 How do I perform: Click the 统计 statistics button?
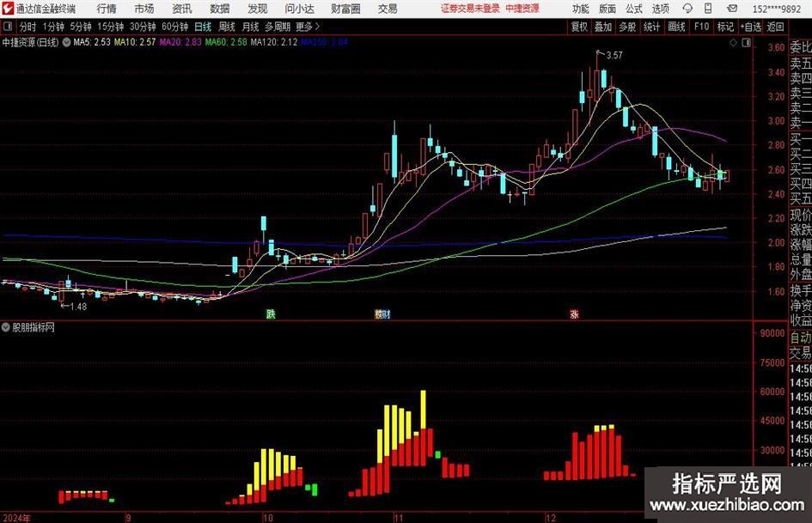(651, 27)
